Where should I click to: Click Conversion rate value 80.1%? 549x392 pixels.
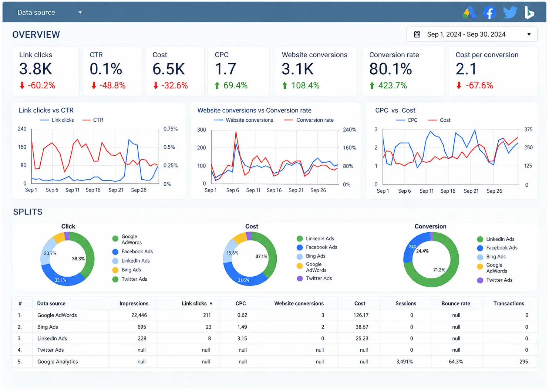click(x=391, y=69)
